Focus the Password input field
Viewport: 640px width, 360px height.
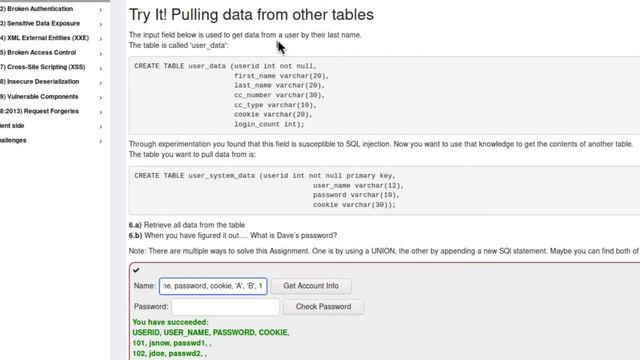coord(226,307)
